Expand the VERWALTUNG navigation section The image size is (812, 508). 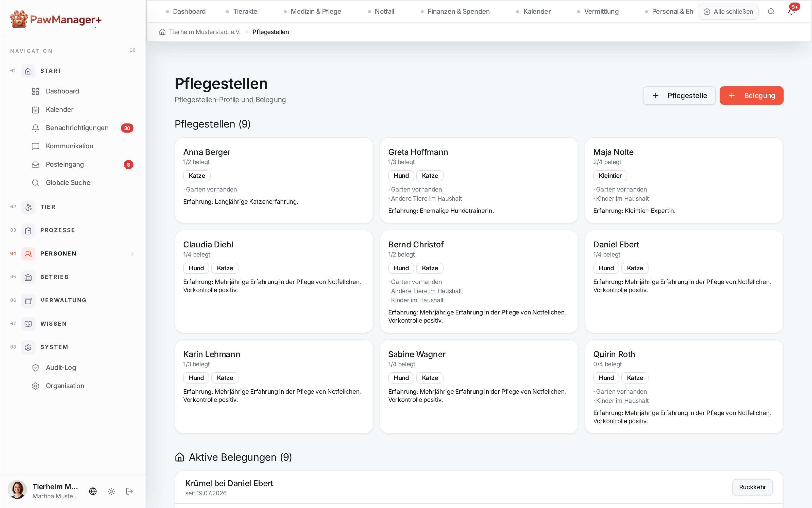point(73,300)
